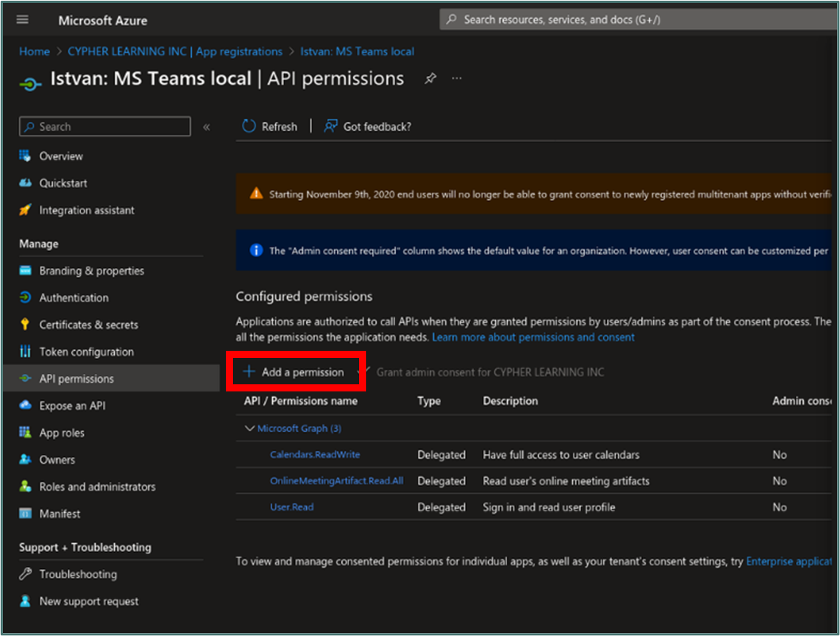
Task: Click the Quickstart cloud icon
Action: coord(25,183)
